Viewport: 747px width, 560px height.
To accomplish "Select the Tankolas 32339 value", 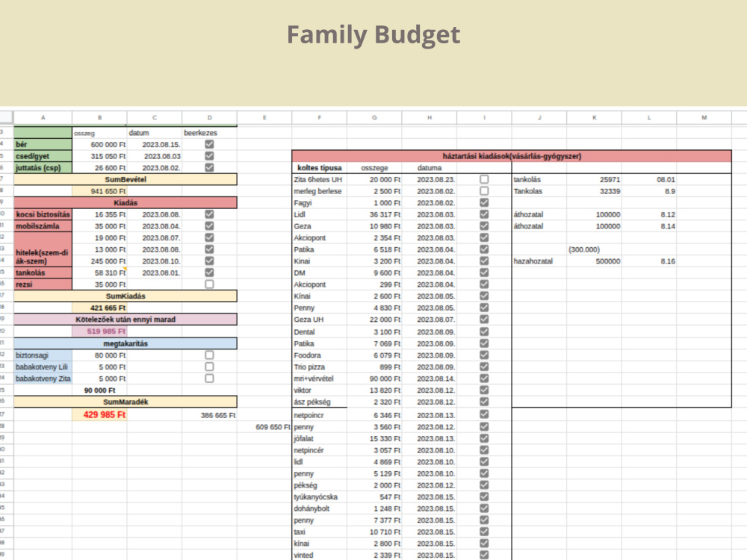I will point(594,191).
